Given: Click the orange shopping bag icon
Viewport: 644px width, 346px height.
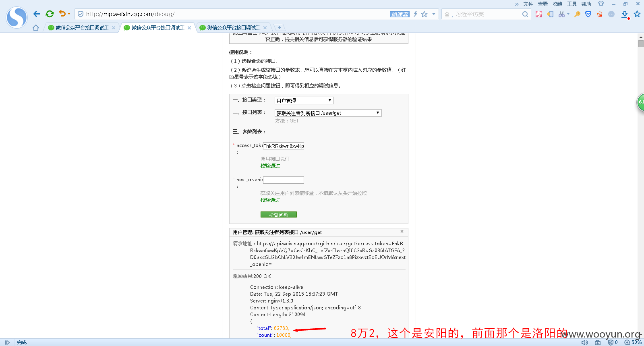Looking at the screenshot, I should click(600, 14).
